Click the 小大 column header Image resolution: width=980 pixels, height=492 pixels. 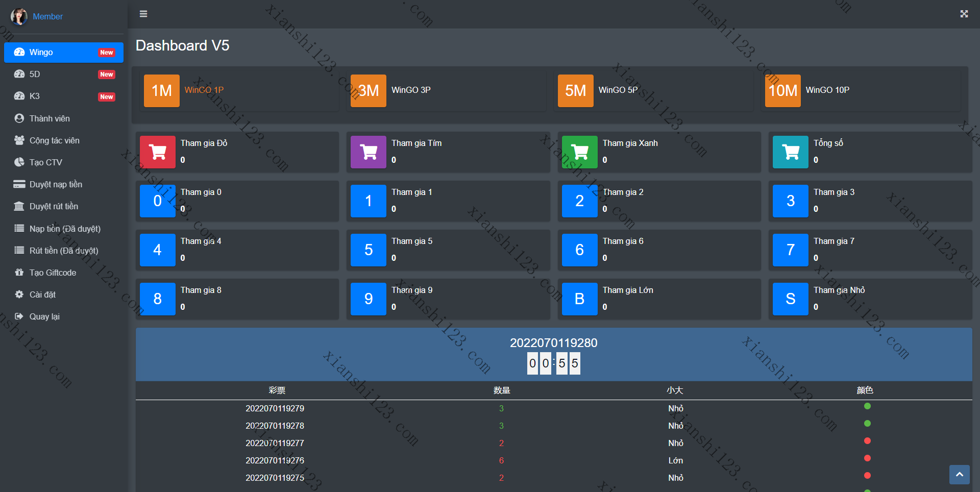point(675,390)
